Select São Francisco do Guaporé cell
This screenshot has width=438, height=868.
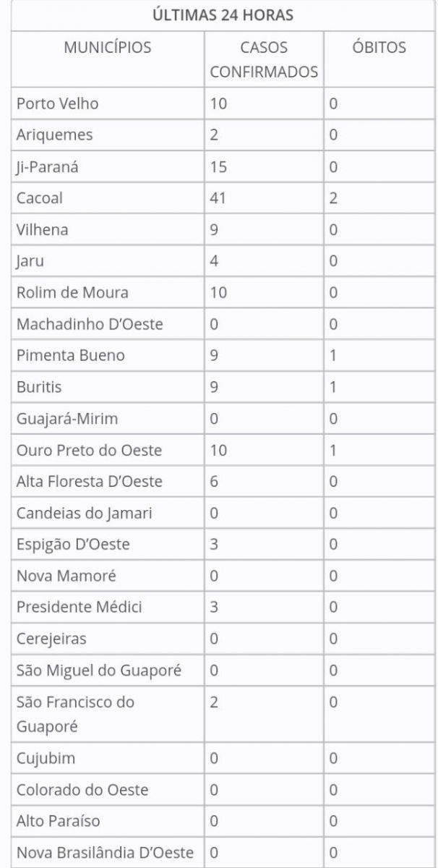(75, 714)
